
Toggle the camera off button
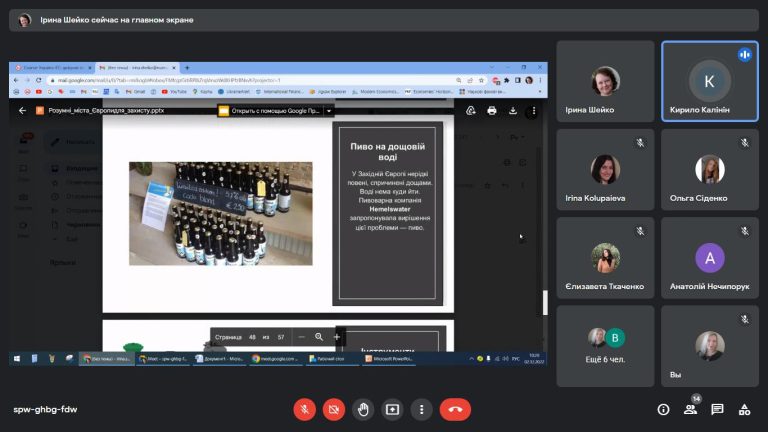tap(334, 409)
